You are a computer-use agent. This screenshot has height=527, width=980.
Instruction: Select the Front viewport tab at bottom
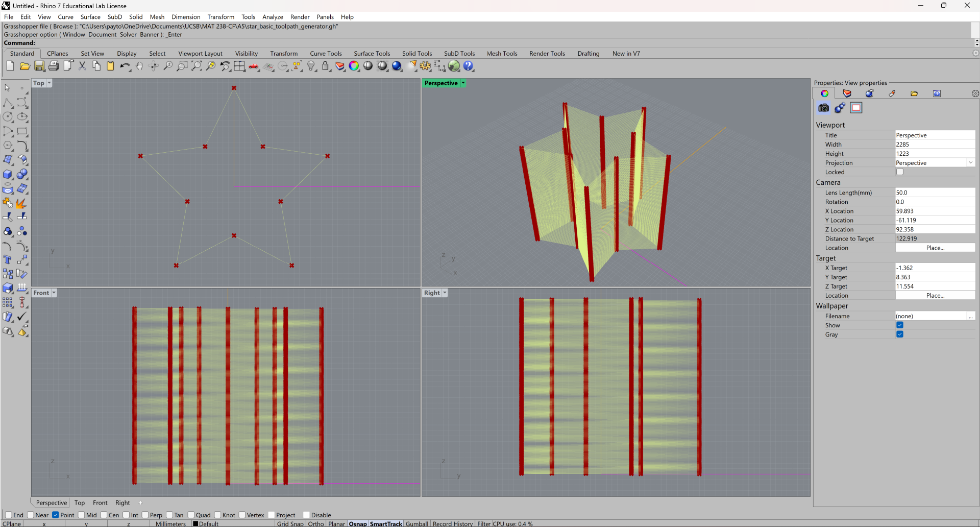100,503
